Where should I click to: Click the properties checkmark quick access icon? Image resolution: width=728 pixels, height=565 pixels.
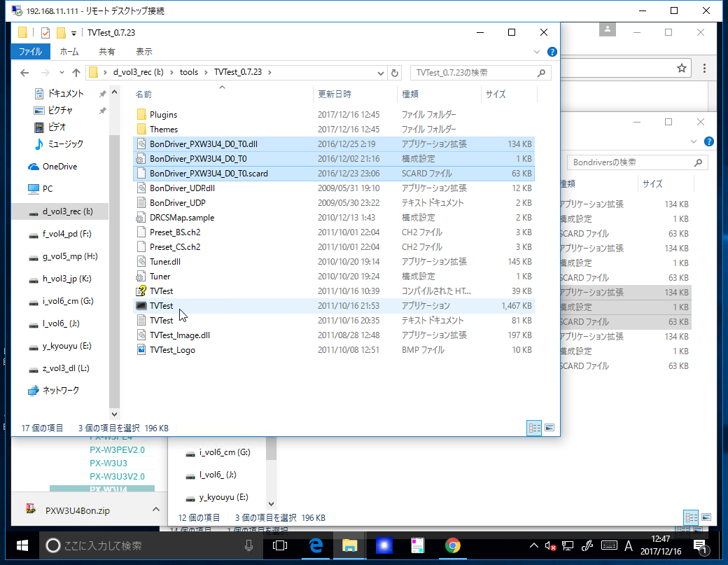pyautogui.click(x=45, y=33)
